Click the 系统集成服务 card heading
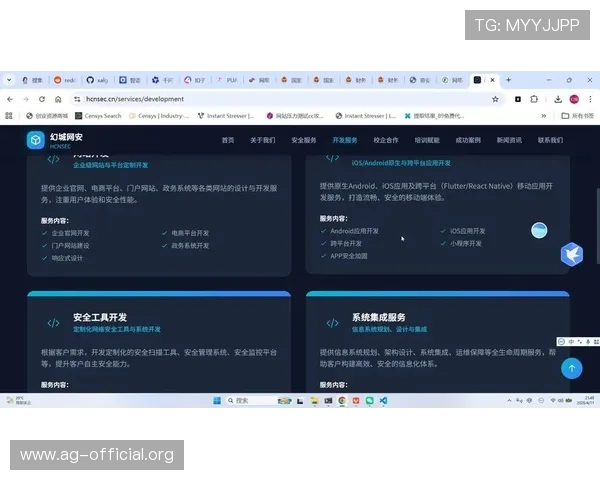600x480 pixels. [379, 317]
